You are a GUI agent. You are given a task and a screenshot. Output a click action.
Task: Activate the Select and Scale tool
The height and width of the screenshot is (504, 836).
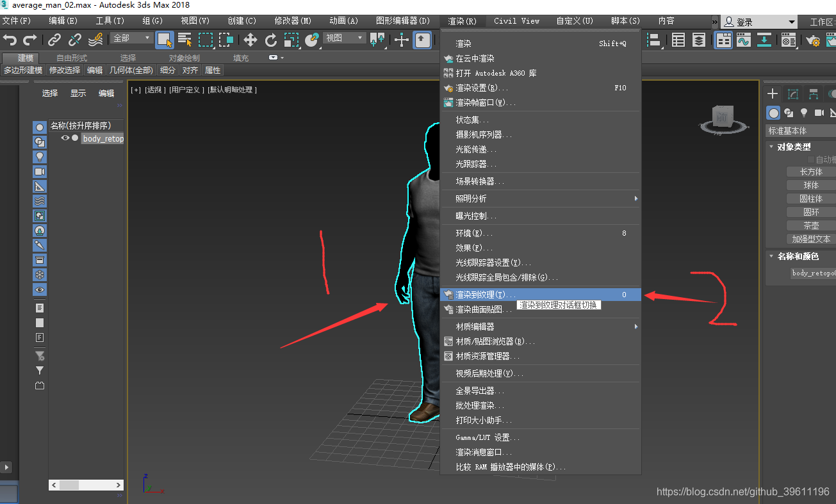(x=291, y=40)
